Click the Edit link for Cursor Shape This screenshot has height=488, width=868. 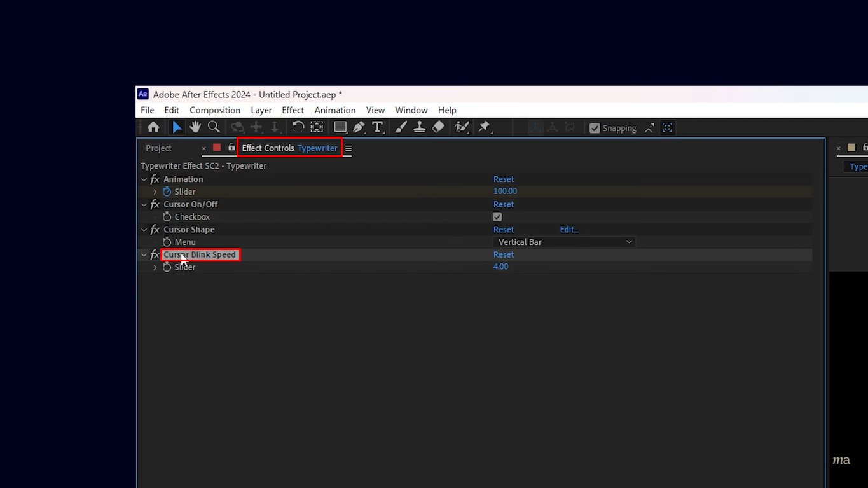pyautogui.click(x=568, y=229)
